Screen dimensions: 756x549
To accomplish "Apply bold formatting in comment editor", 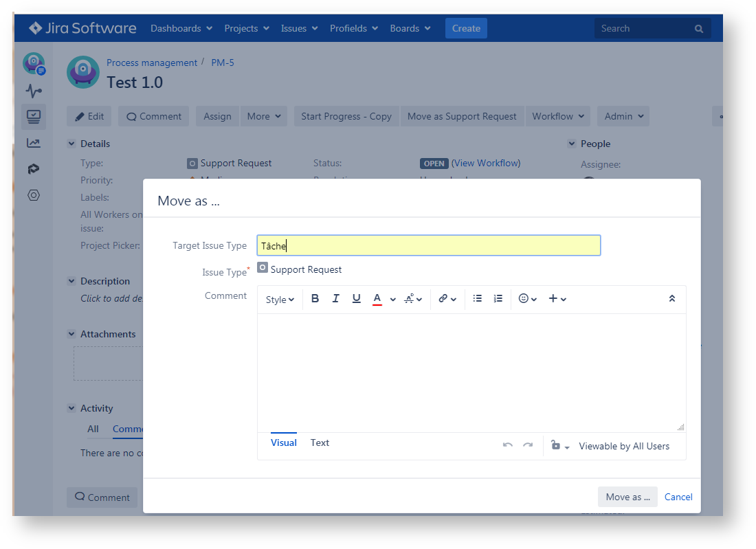I will click(x=315, y=299).
